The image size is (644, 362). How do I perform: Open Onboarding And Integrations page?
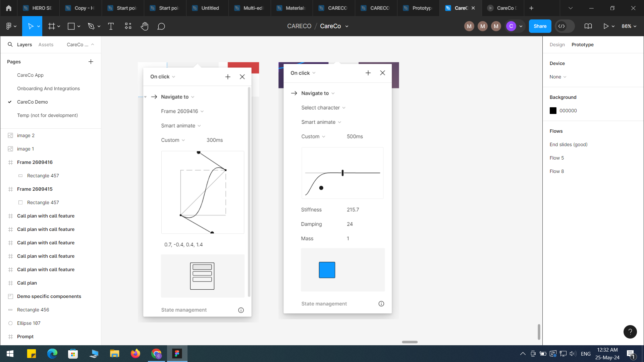pyautogui.click(x=48, y=88)
